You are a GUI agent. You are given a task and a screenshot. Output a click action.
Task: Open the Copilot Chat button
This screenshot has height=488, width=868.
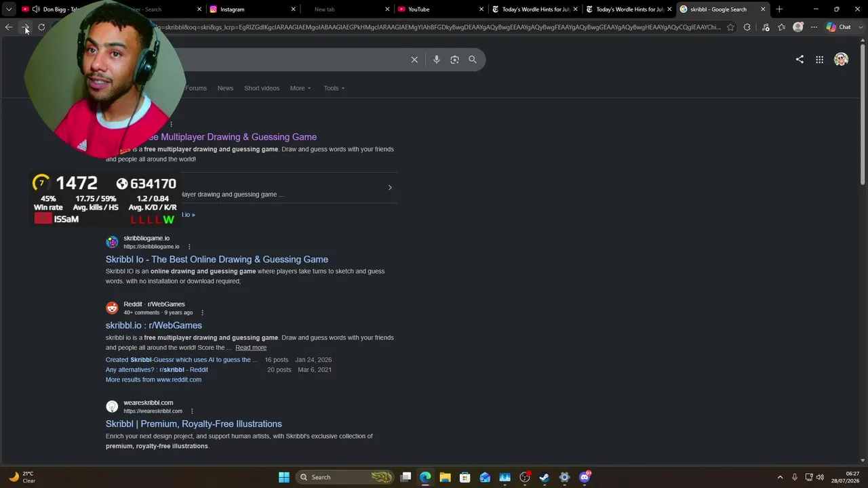tap(838, 27)
